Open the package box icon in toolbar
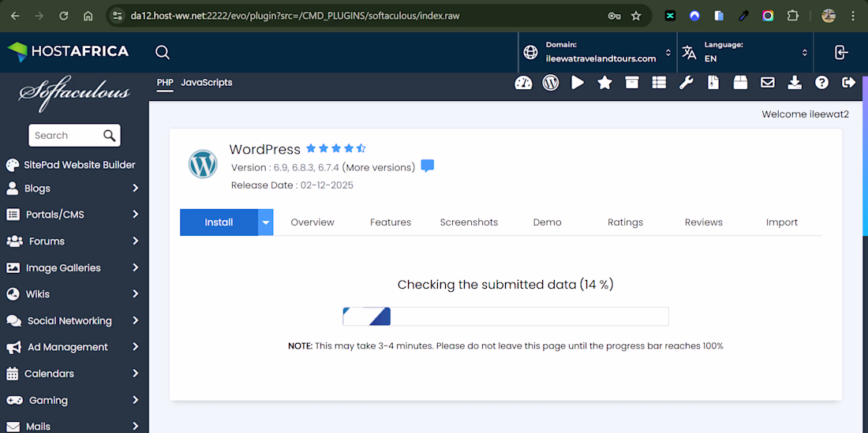868x433 pixels. pyautogui.click(x=740, y=83)
